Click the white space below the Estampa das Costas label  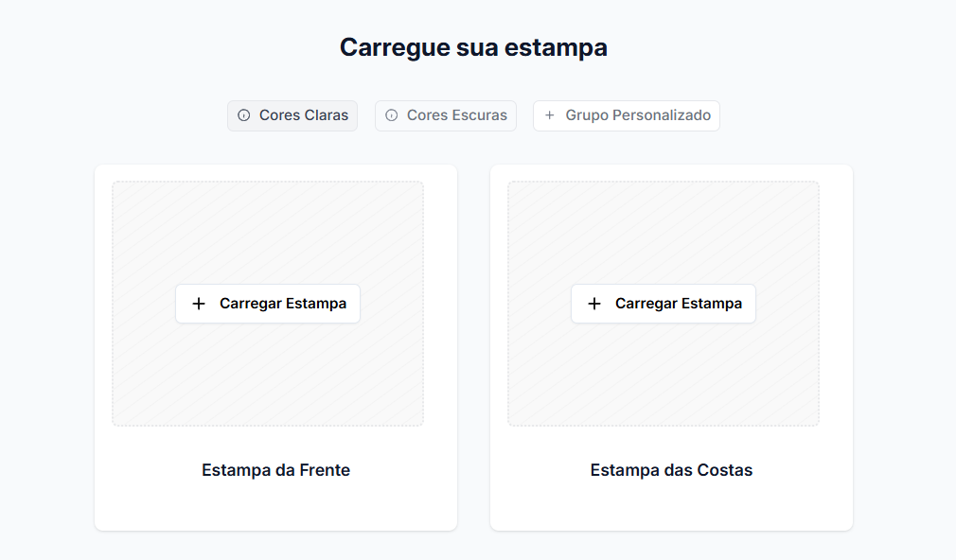671,506
